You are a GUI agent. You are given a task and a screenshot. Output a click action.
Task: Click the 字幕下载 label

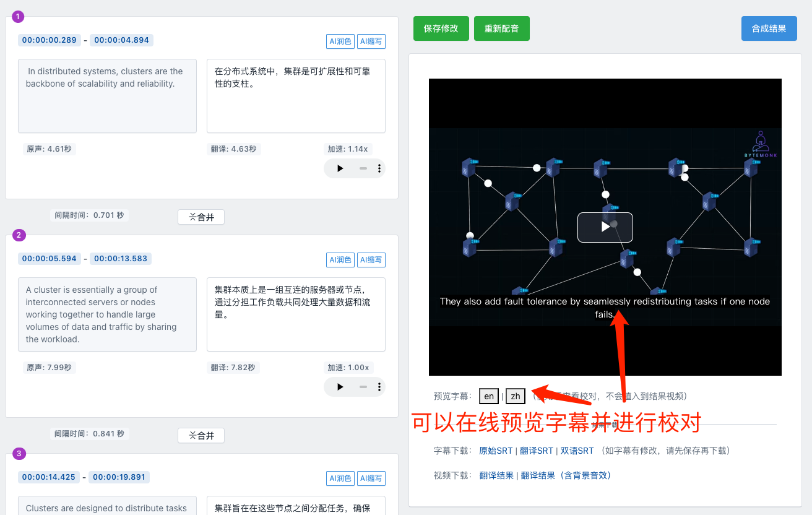pos(452,451)
